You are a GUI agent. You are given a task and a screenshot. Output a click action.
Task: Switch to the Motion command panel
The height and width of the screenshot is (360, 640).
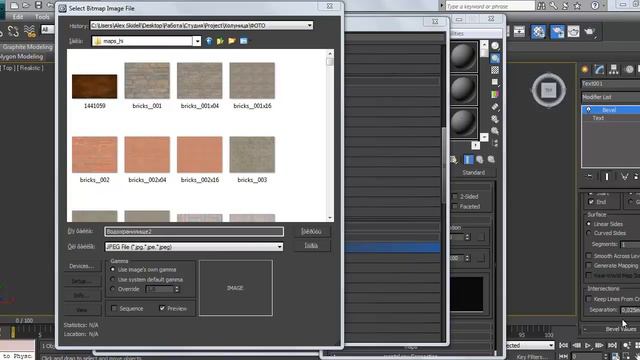point(629,69)
